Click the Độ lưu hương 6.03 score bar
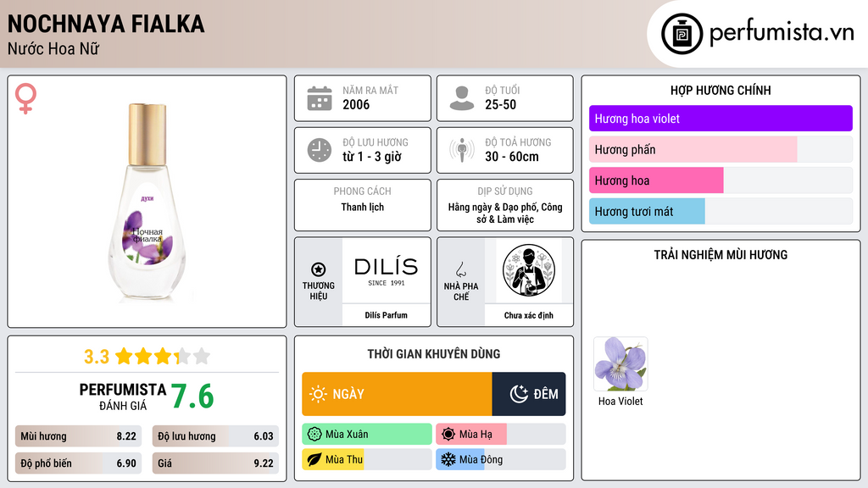 (x=215, y=436)
